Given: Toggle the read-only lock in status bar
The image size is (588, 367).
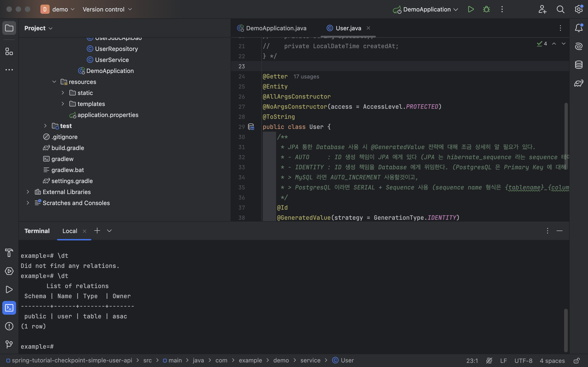Looking at the screenshot, I should (577, 360).
